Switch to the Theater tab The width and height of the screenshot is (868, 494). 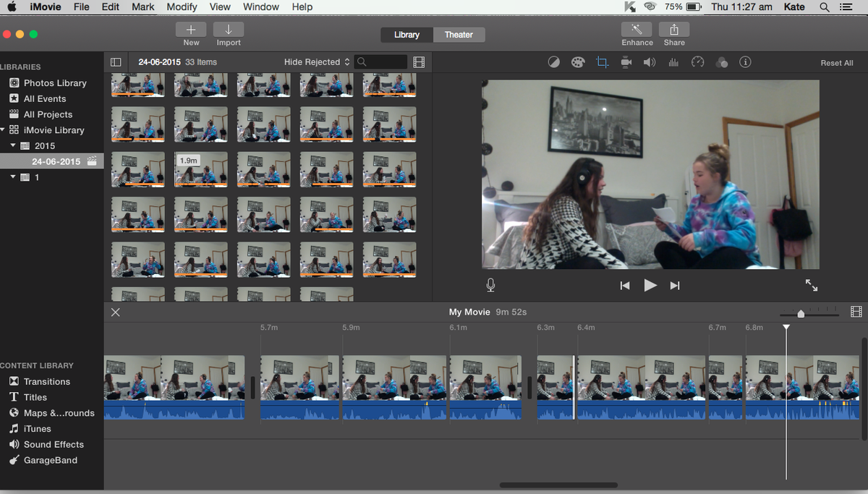pos(459,34)
